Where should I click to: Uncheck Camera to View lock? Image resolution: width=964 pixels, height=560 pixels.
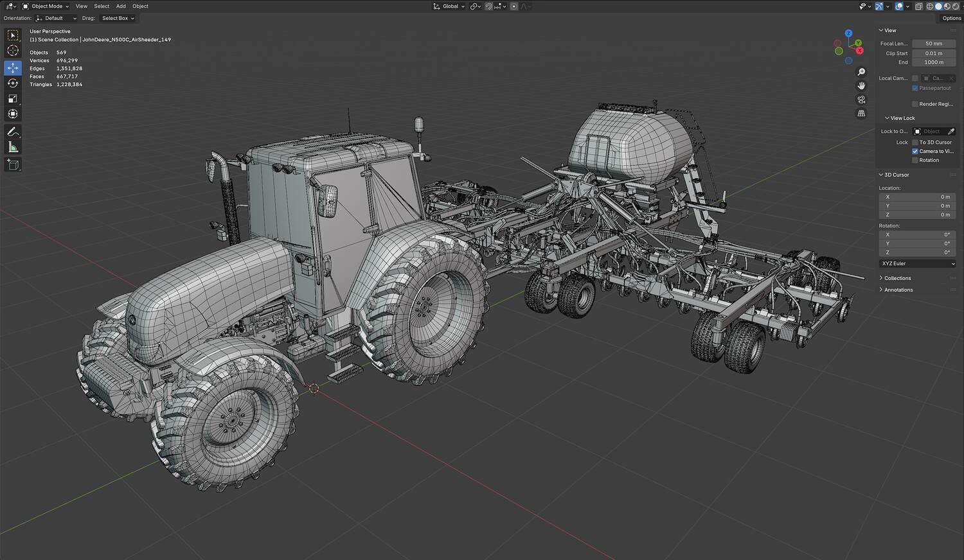[x=915, y=152]
